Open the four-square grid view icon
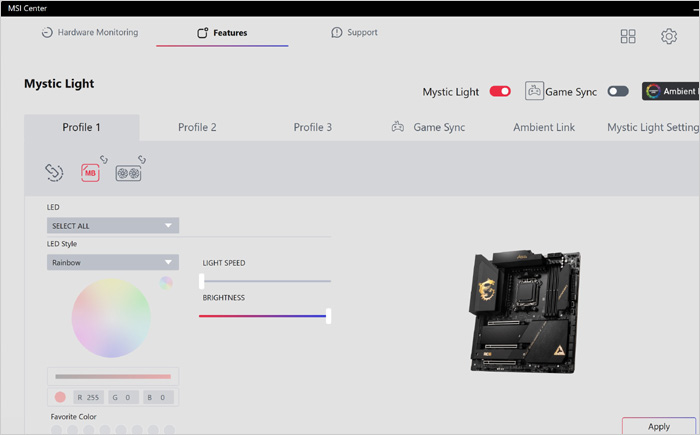The height and width of the screenshot is (435, 700). pyautogui.click(x=628, y=36)
